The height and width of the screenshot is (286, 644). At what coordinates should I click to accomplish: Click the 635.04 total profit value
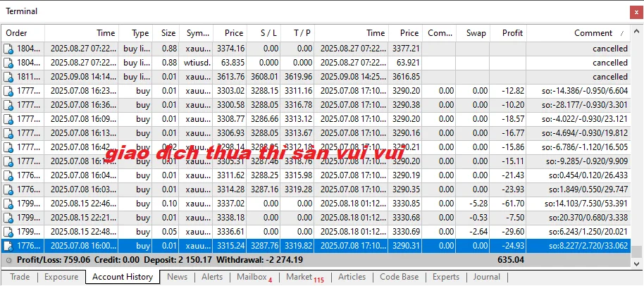tap(511, 260)
